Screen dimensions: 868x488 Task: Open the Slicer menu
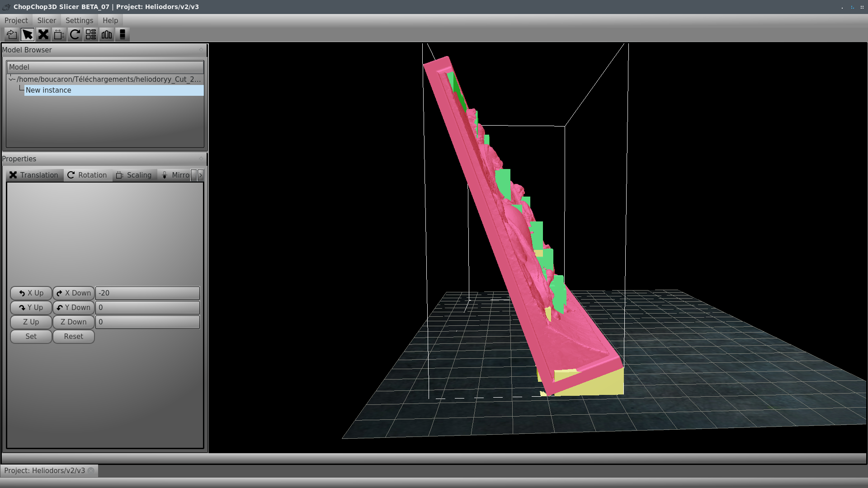coord(47,20)
